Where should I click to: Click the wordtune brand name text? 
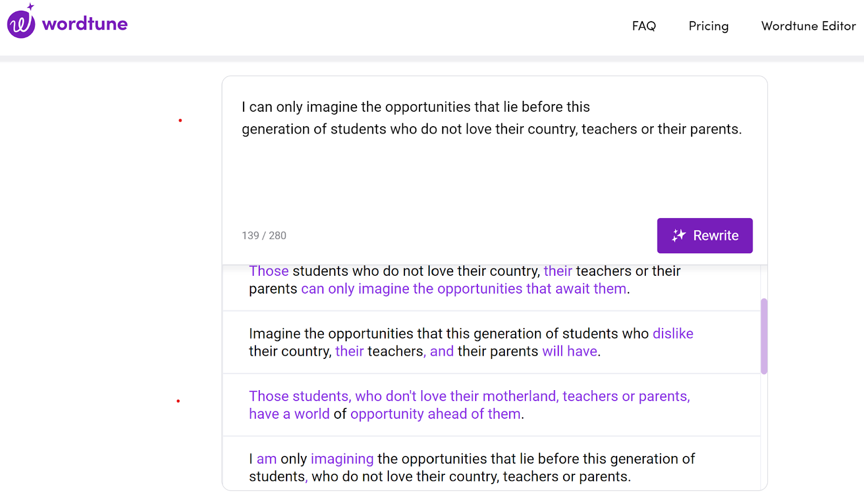pos(85,24)
